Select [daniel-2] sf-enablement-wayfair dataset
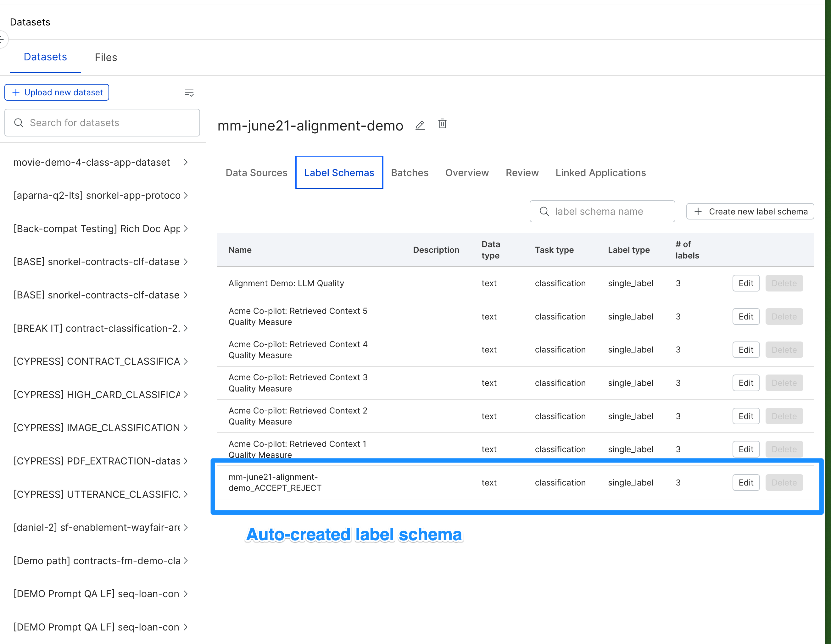The height and width of the screenshot is (644, 831). point(97,527)
